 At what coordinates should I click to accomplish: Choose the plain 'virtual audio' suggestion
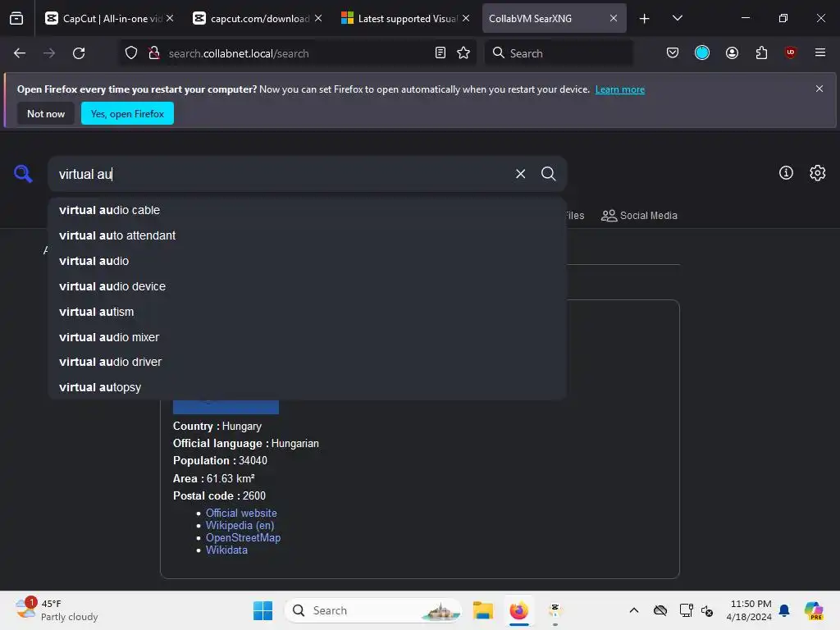tap(307, 261)
